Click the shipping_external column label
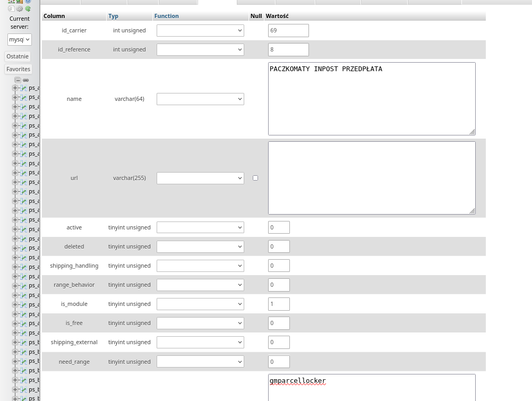532x401 pixels. pos(74,342)
